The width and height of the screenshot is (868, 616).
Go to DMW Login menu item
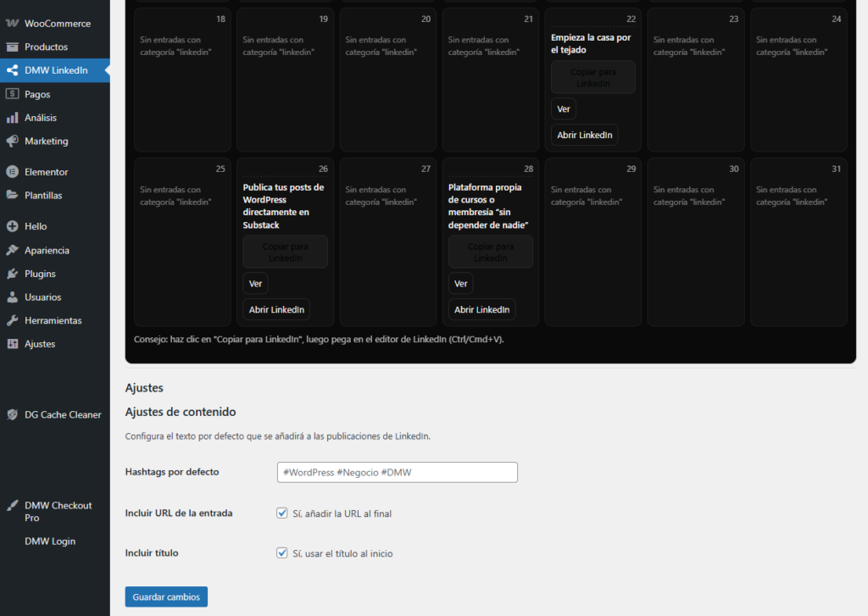49,541
